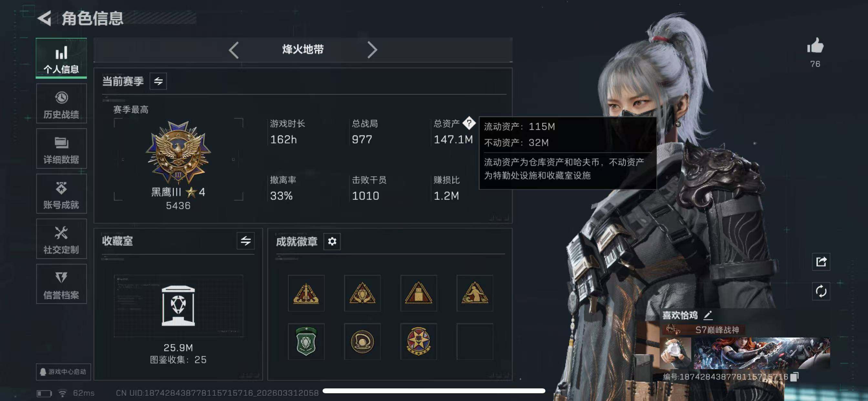Copy the player ID number icon

click(x=794, y=376)
